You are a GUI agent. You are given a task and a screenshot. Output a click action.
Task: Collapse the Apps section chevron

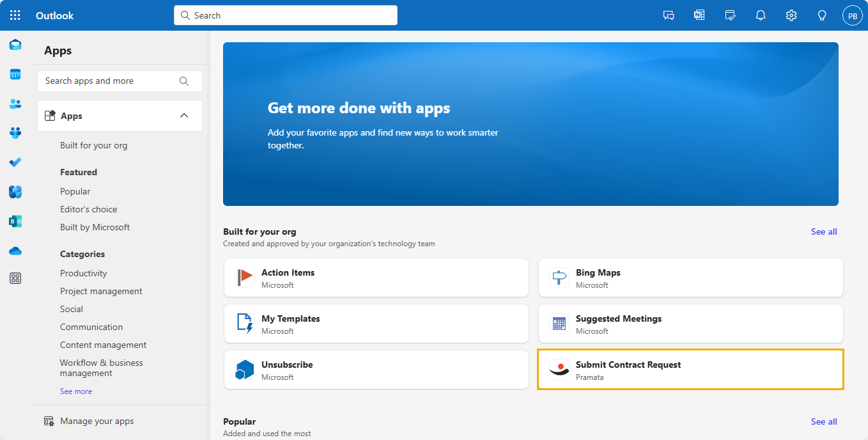[x=184, y=116]
